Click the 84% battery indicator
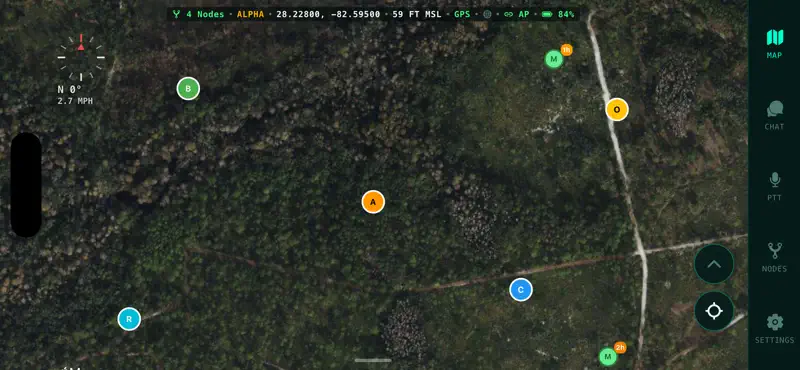Image resolution: width=800 pixels, height=370 pixels. [558, 14]
